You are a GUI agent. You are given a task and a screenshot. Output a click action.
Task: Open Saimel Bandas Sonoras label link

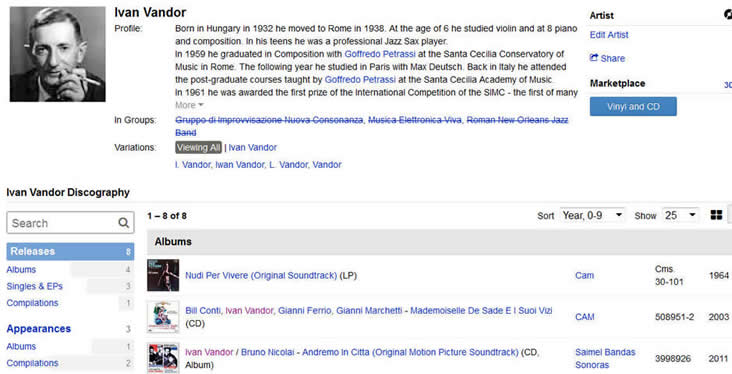[605, 358]
